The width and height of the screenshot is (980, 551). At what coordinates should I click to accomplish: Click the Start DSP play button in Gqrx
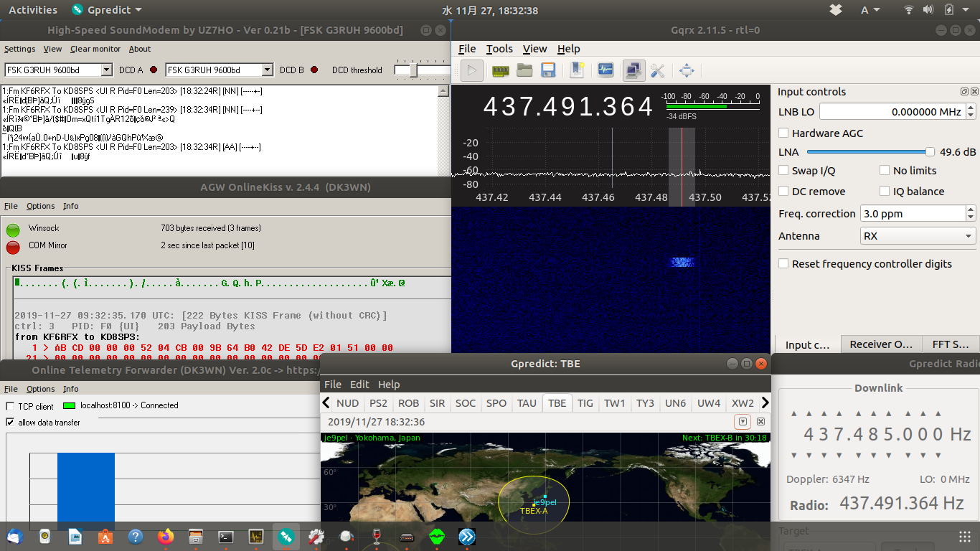tap(471, 70)
